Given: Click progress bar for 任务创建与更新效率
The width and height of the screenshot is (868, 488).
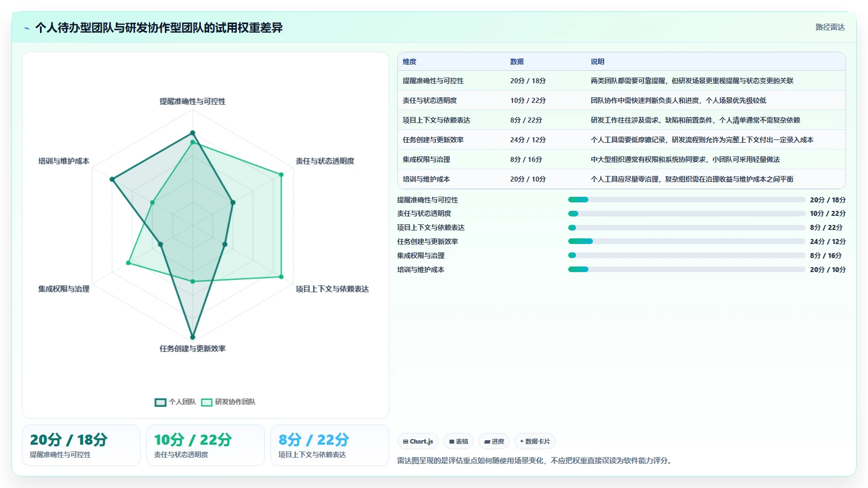Looking at the screenshot, I should coord(687,241).
